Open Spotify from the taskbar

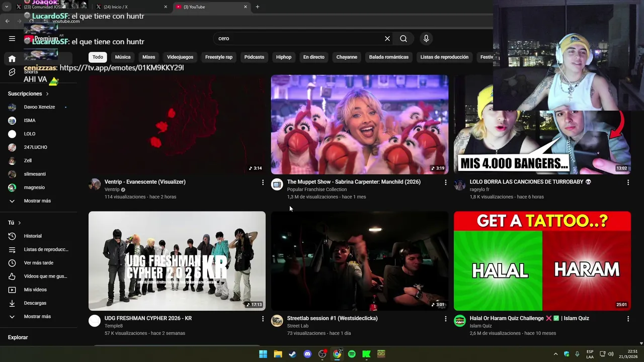point(352,354)
